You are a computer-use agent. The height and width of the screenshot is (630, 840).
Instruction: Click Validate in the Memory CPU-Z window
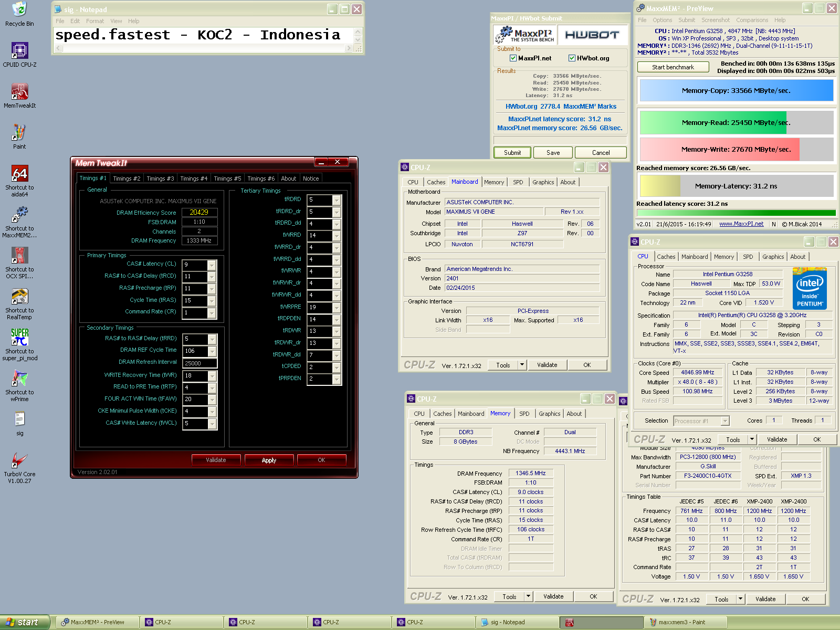click(553, 596)
